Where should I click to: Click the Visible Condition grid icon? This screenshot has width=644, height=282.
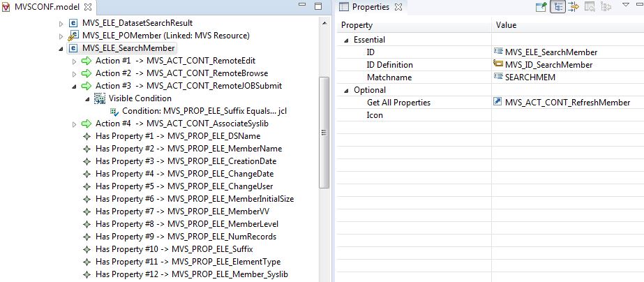tap(100, 98)
